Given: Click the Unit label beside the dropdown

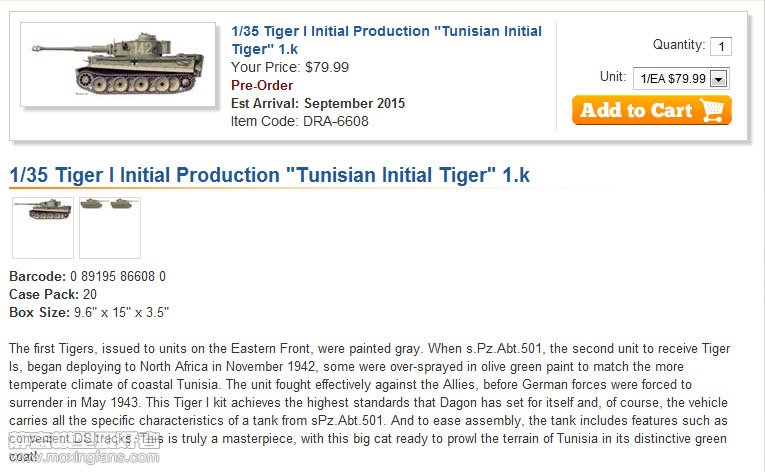Looking at the screenshot, I should click(613, 77).
